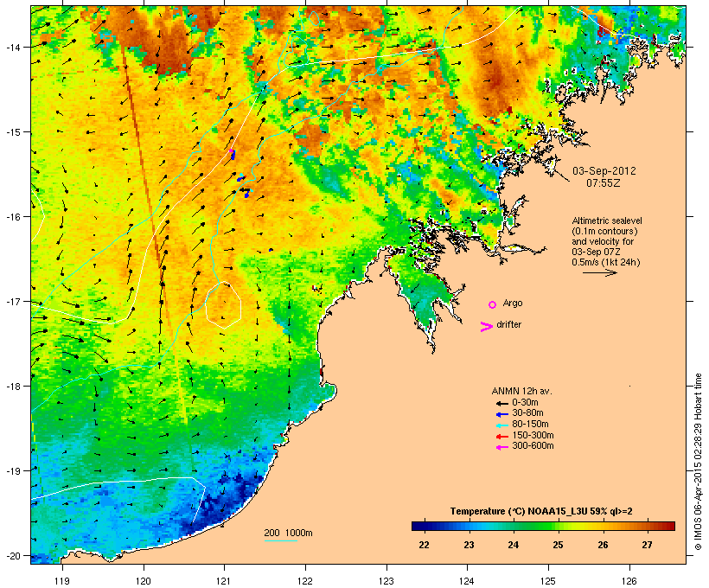Image resolution: width=709 pixels, height=588 pixels.
Task: Click the black 0-30m legend arrow
Action: click(502, 404)
